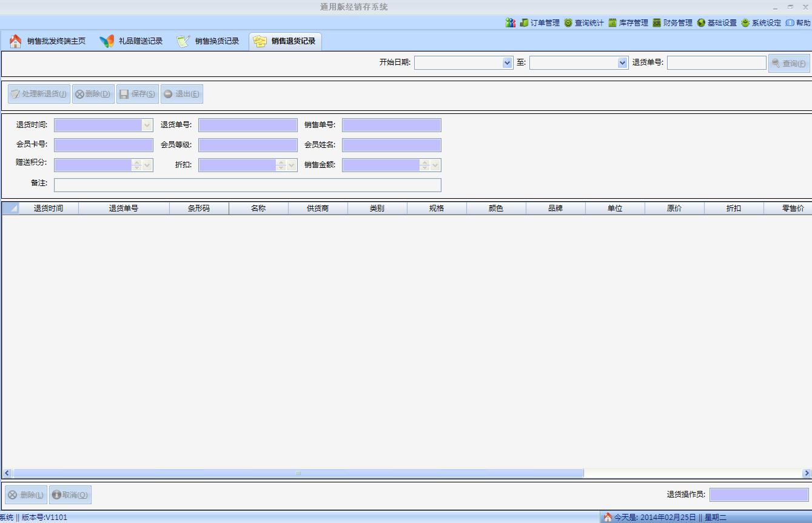Switch to the 礼品赠送记录 tab
Screen dimensions: 812x523
tap(132, 41)
